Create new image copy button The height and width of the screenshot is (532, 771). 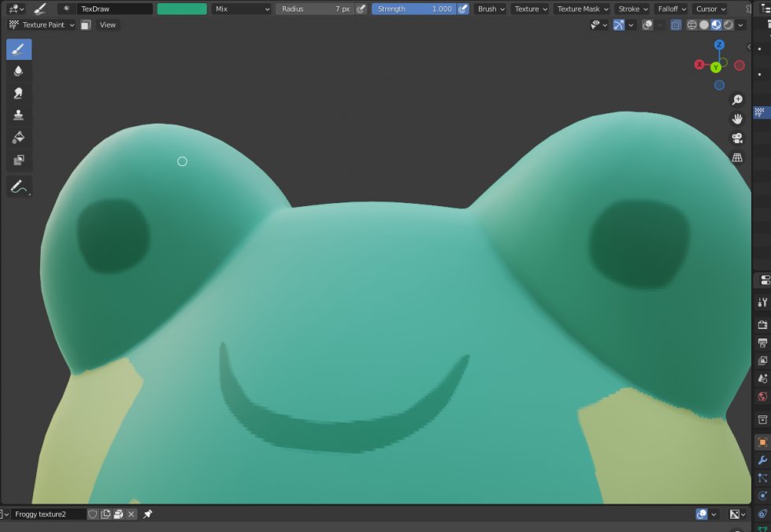coord(106,515)
